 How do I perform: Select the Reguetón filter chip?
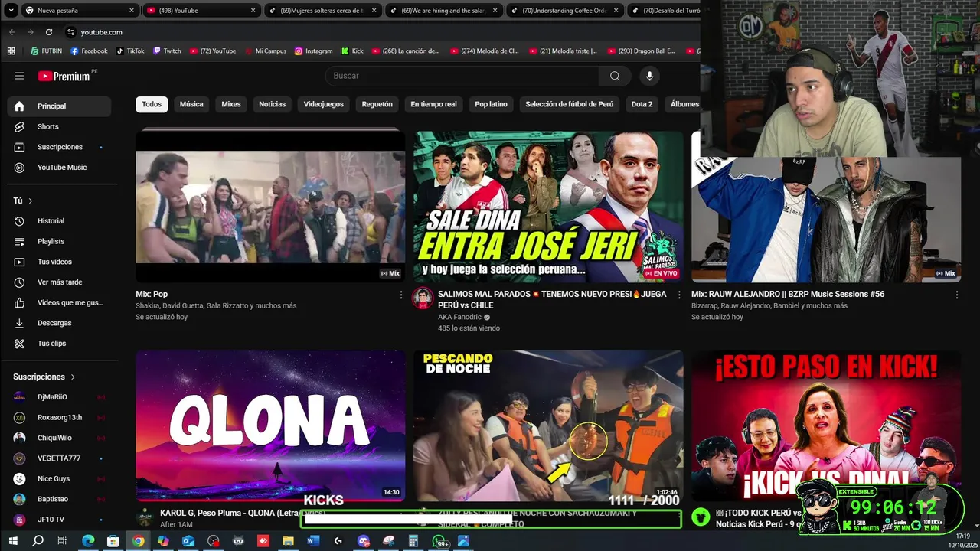pyautogui.click(x=377, y=104)
